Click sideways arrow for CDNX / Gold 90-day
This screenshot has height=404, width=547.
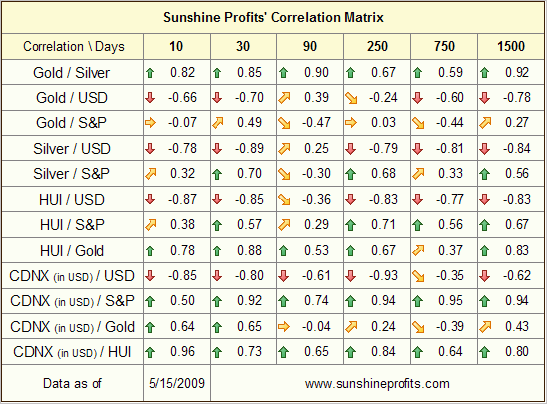[x=284, y=327]
